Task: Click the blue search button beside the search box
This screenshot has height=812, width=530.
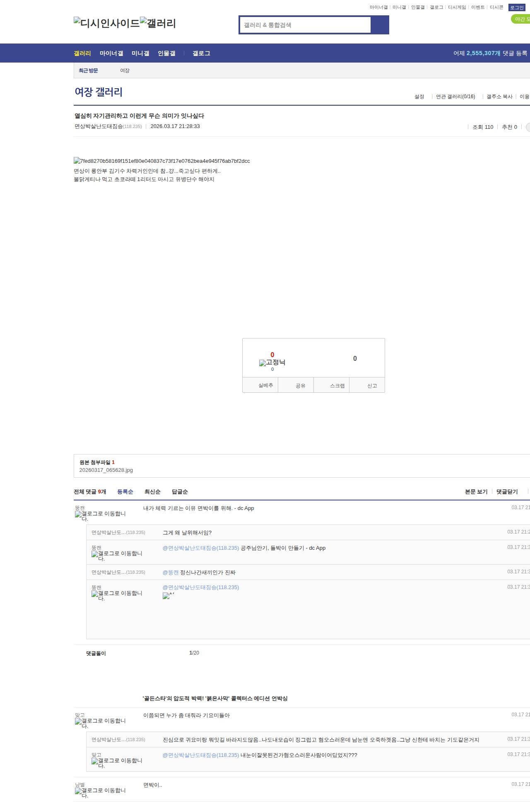Action: point(380,25)
